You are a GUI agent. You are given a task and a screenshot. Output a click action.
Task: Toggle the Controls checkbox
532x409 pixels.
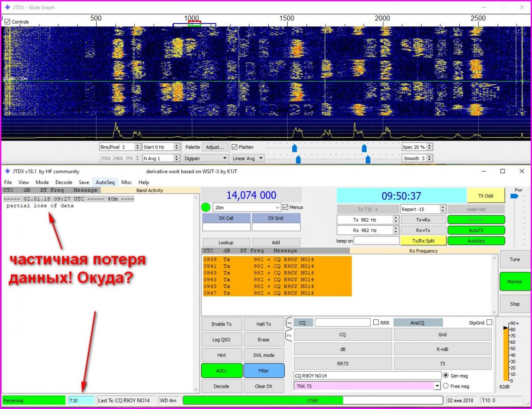point(8,22)
